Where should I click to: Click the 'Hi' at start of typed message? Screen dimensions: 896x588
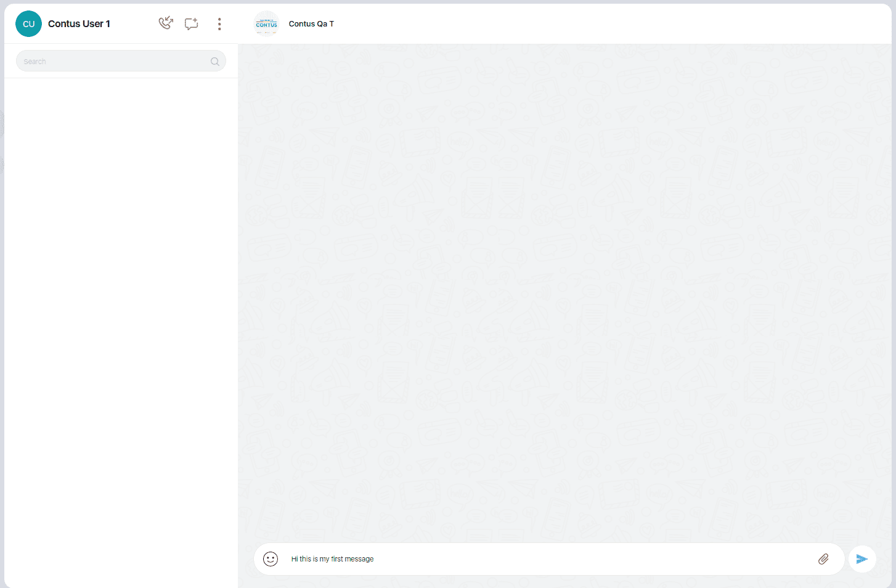(295, 559)
